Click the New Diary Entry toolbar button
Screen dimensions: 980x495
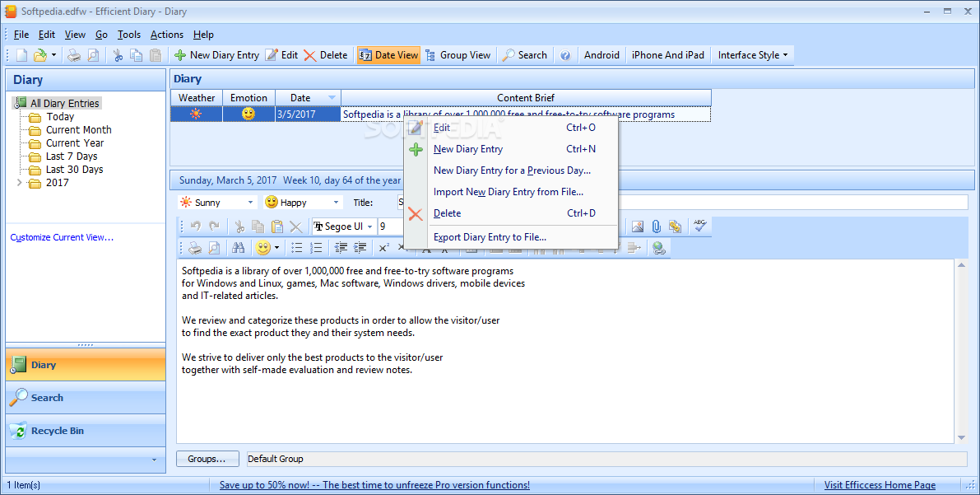click(x=217, y=55)
